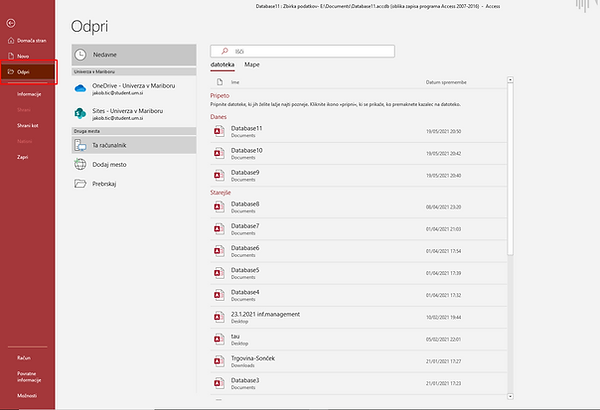Click the date 19/05/2021 20:50

(x=443, y=131)
